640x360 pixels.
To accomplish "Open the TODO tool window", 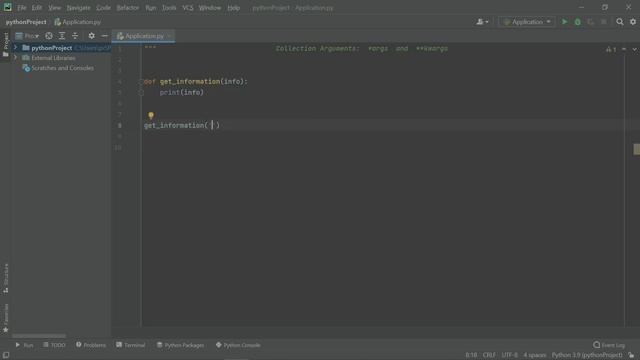I will click(x=54, y=345).
